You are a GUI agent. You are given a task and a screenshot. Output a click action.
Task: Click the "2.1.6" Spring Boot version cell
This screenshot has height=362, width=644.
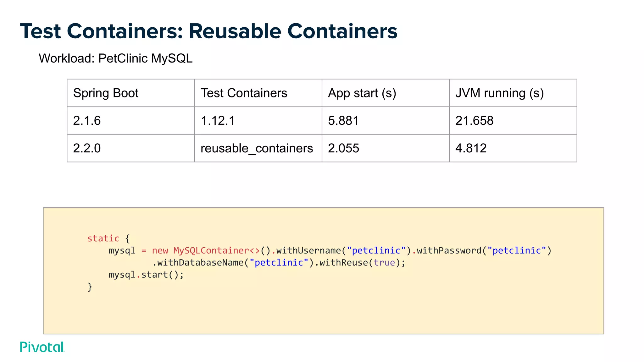click(131, 121)
